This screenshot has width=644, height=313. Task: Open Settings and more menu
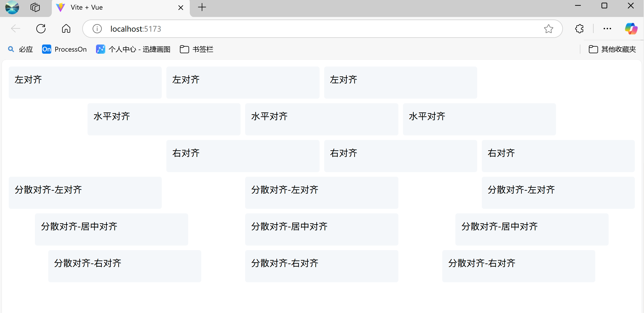pyautogui.click(x=607, y=29)
